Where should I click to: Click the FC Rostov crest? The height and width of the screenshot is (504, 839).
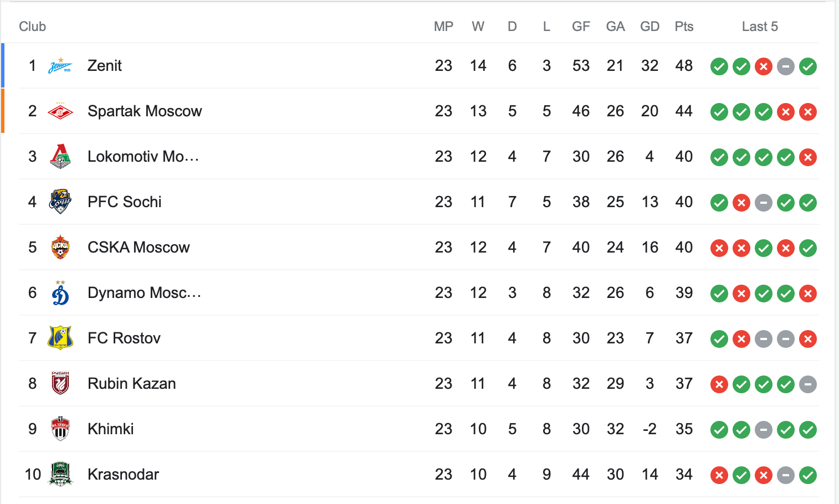[x=61, y=338]
